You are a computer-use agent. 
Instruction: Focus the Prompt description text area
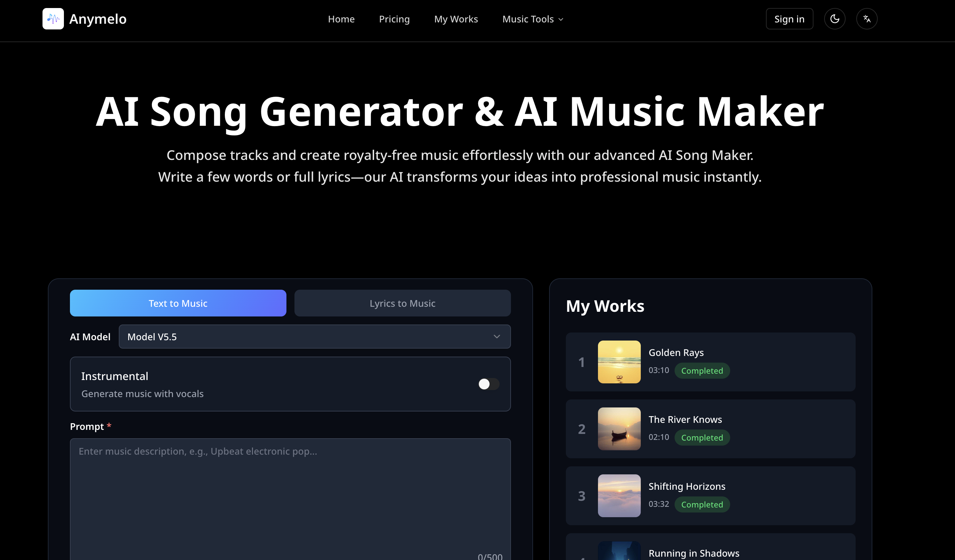coord(290,499)
